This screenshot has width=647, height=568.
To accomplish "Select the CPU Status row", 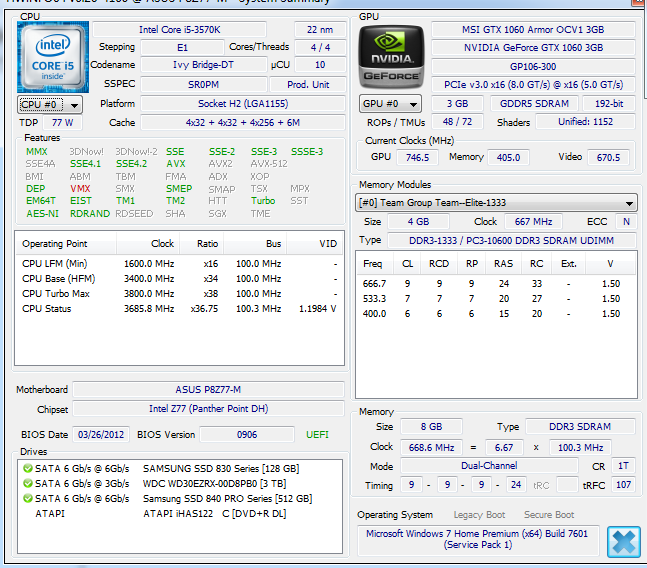I will pos(179,309).
